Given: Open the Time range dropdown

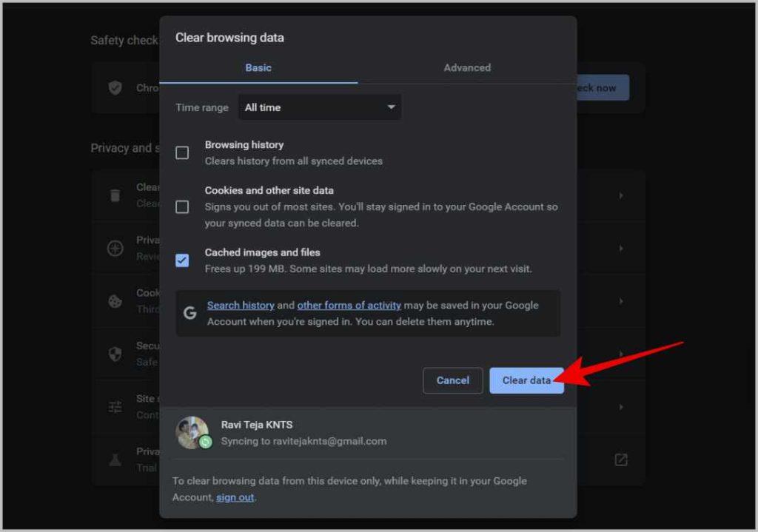Looking at the screenshot, I should [320, 107].
